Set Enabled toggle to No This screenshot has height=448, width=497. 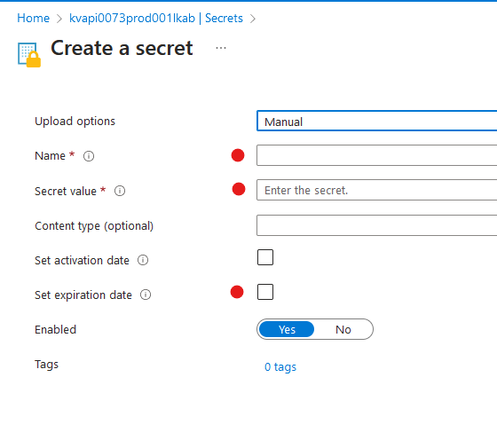(343, 329)
